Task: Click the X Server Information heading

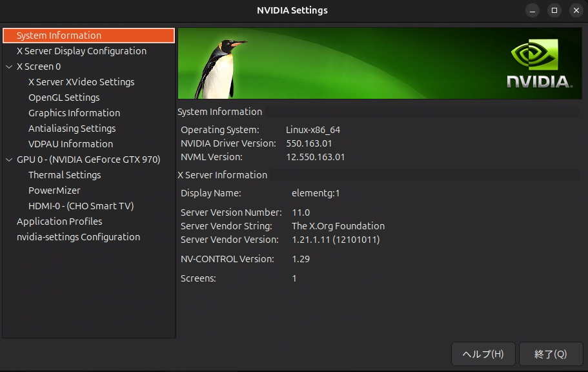Action: coord(223,175)
